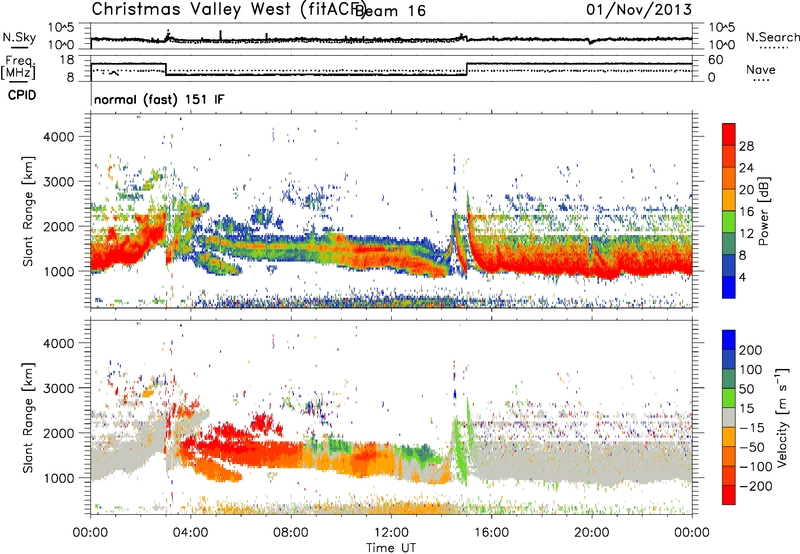Click the '16:00' time tick label

click(491, 533)
